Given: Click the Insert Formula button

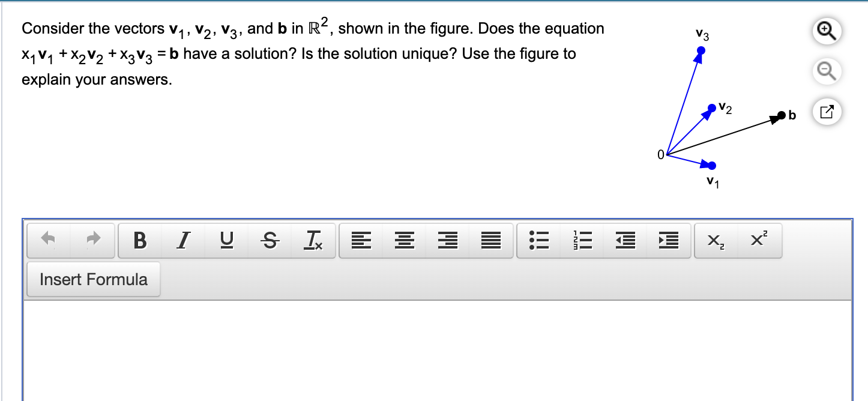Looking at the screenshot, I should click(x=93, y=279).
